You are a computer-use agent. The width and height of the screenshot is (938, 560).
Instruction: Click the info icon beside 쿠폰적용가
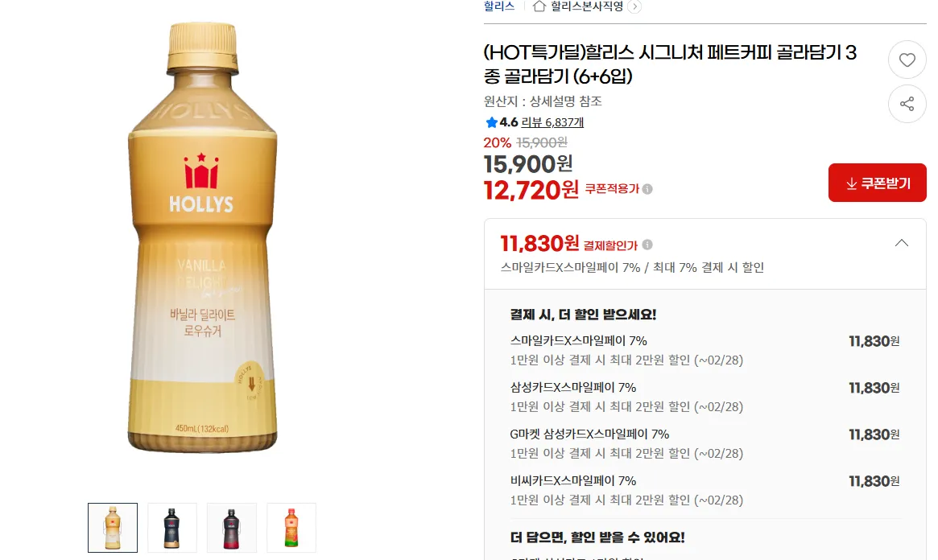[647, 189]
